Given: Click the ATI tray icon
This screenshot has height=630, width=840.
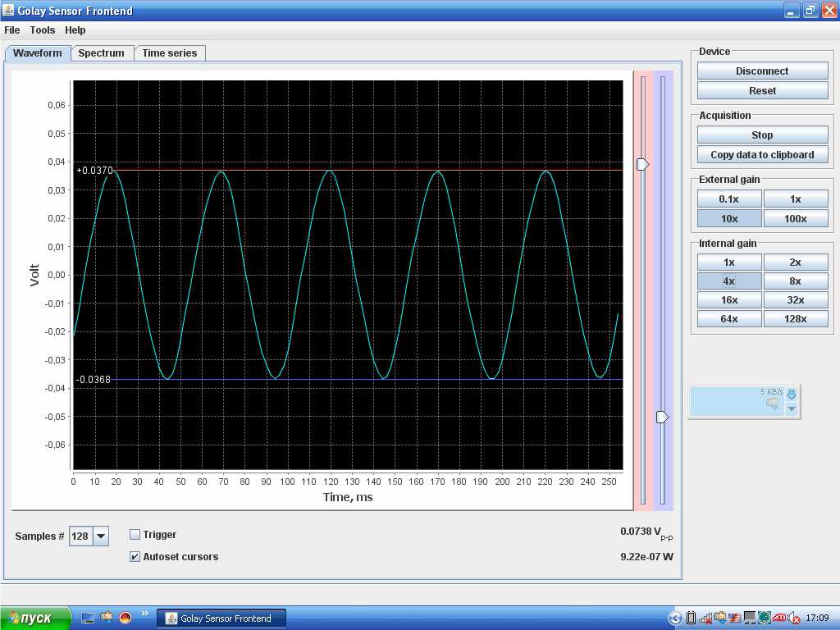Looking at the screenshot, I should pos(779,619).
